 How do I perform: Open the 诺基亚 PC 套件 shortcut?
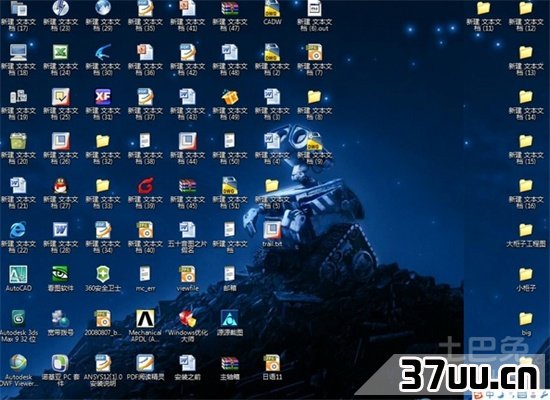point(60,363)
